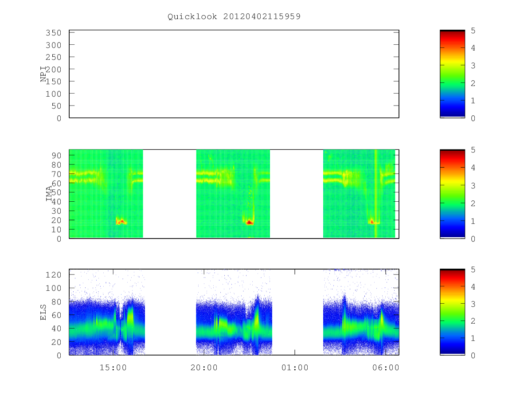This screenshot has width=532, height=399.
Task: Click the 90 tick on IMA axis
Action: tap(56, 155)
